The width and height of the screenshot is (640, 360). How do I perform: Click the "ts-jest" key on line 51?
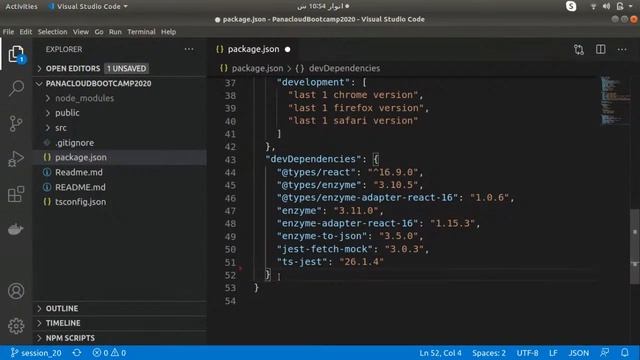pos(302,262)
